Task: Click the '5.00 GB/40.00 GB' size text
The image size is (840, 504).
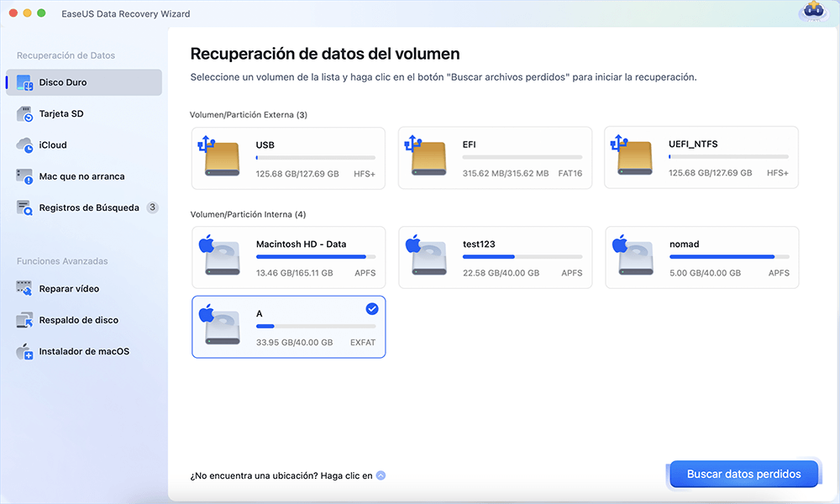Action: pos(706,273)
